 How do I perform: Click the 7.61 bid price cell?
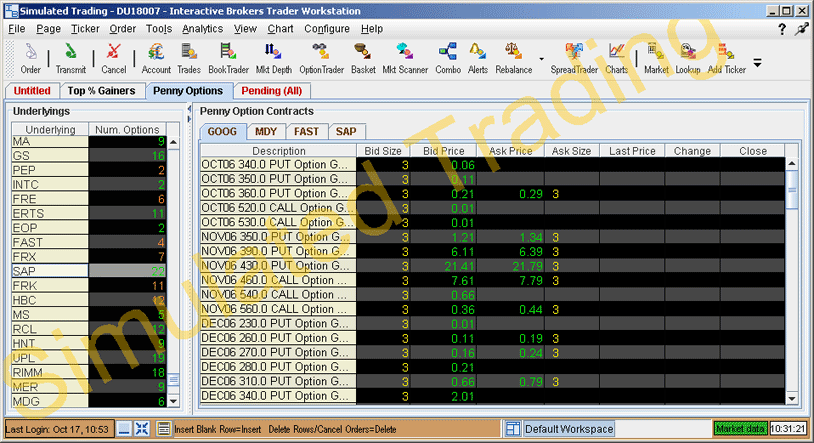443,280
